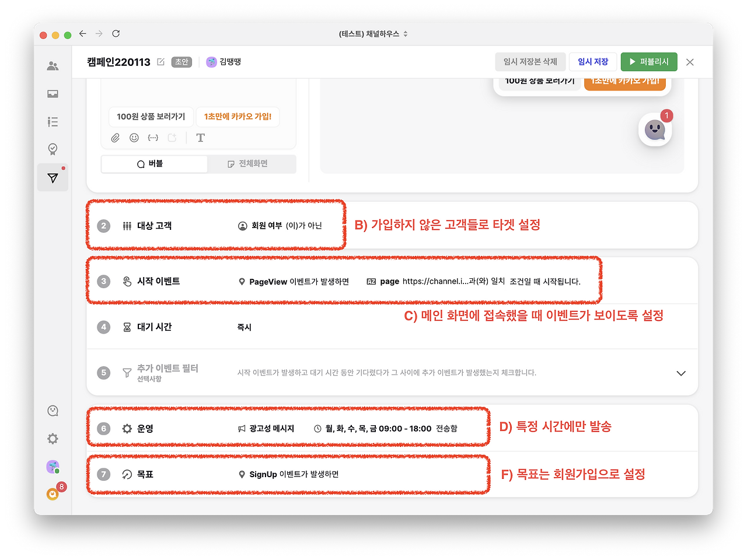Attach a file with the paperclip icon

(116, 138)
